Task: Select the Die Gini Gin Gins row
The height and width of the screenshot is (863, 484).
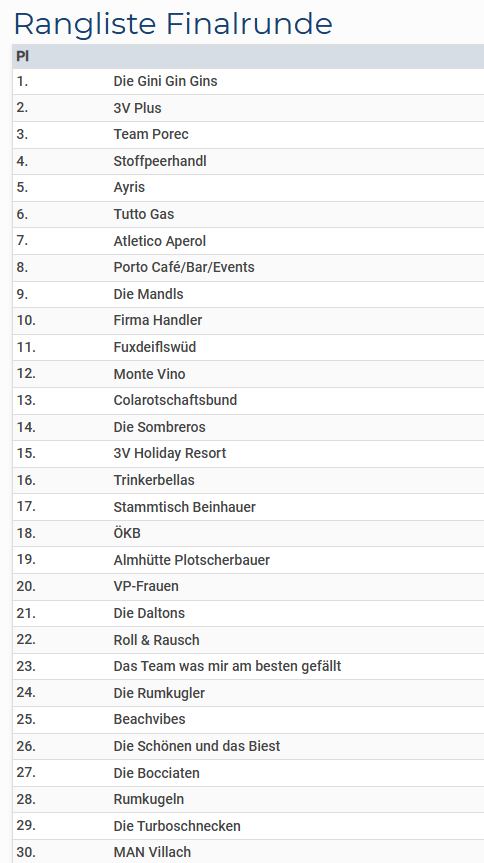Action: 248,81
